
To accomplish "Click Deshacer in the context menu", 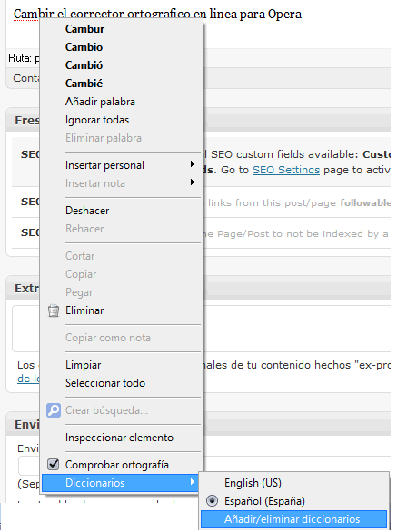I will coord(87,211).
